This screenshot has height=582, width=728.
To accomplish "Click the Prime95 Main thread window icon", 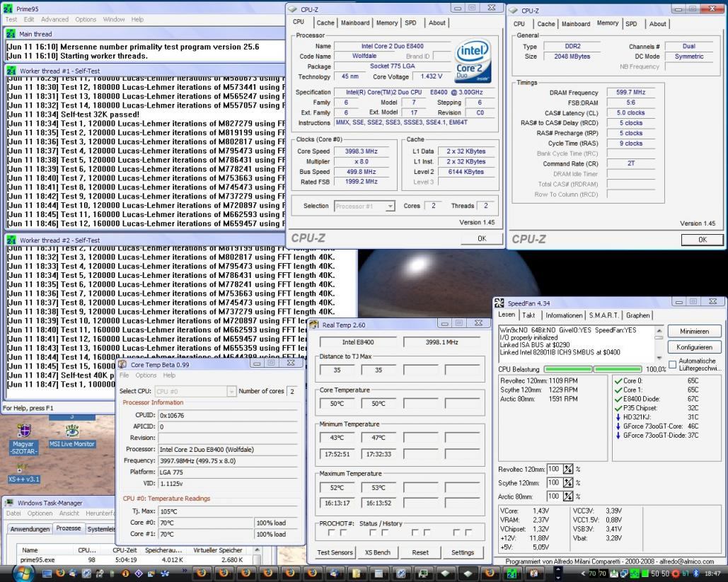I will tap(10, 34).
